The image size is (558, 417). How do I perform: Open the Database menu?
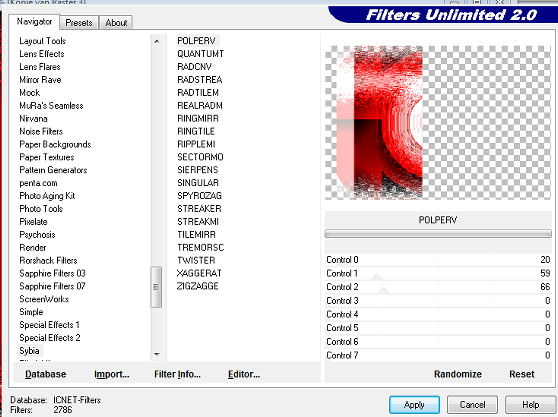pos(46,374)
